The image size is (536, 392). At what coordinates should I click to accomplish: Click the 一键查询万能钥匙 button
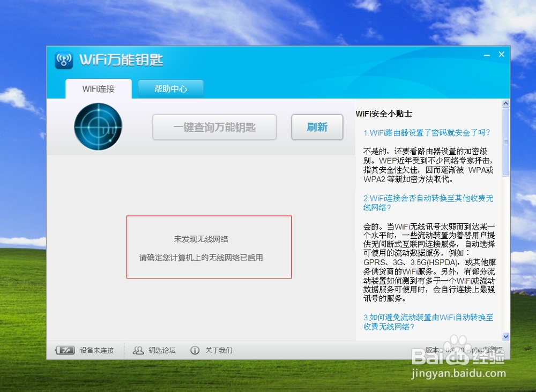pyautogui.click(x=214, y=127)
